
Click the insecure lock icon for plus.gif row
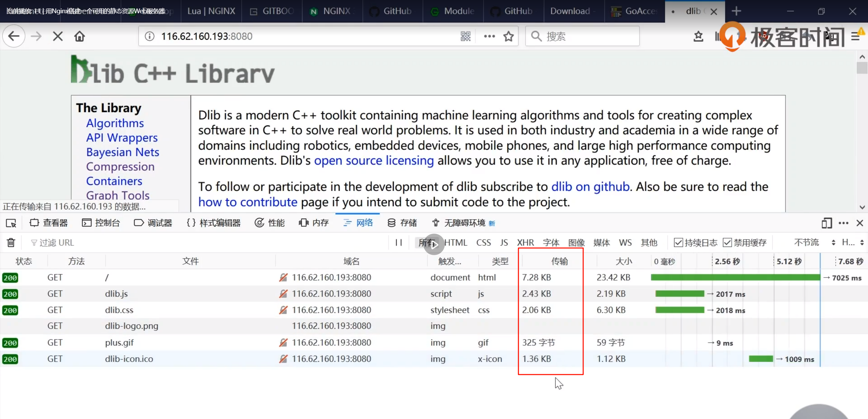coord(283,342)
